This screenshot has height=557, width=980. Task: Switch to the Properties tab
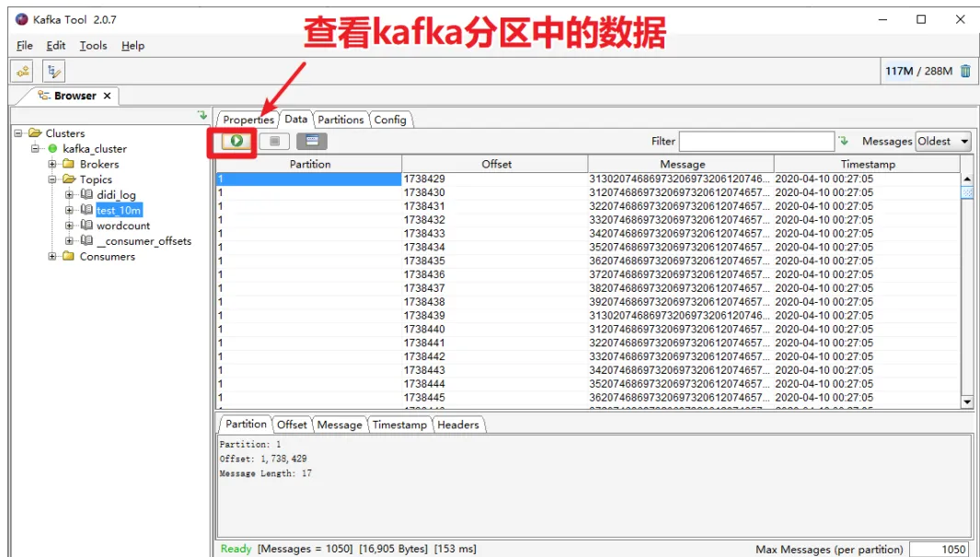[248, 120]
